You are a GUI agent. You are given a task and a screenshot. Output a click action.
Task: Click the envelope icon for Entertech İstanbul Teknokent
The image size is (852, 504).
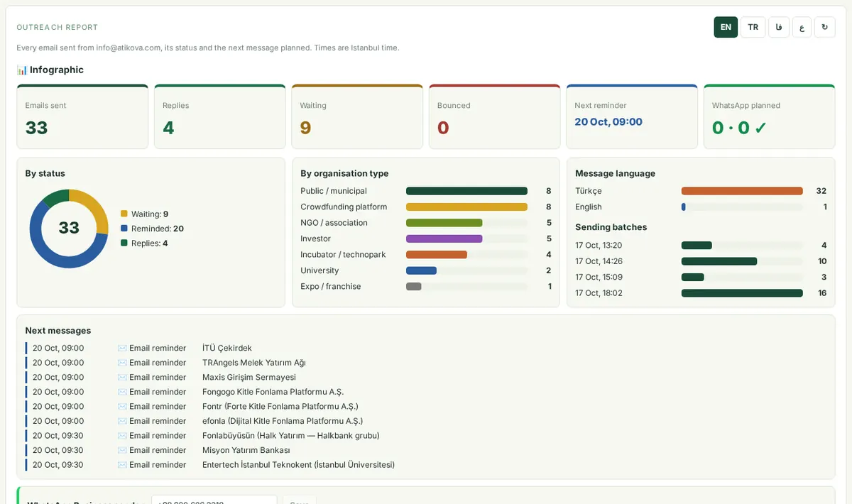point(122,465)
